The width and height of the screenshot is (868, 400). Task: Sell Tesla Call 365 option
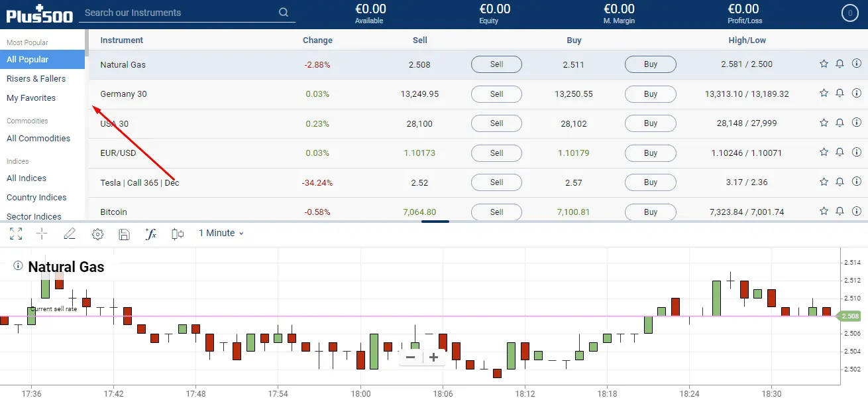point(496,182)
